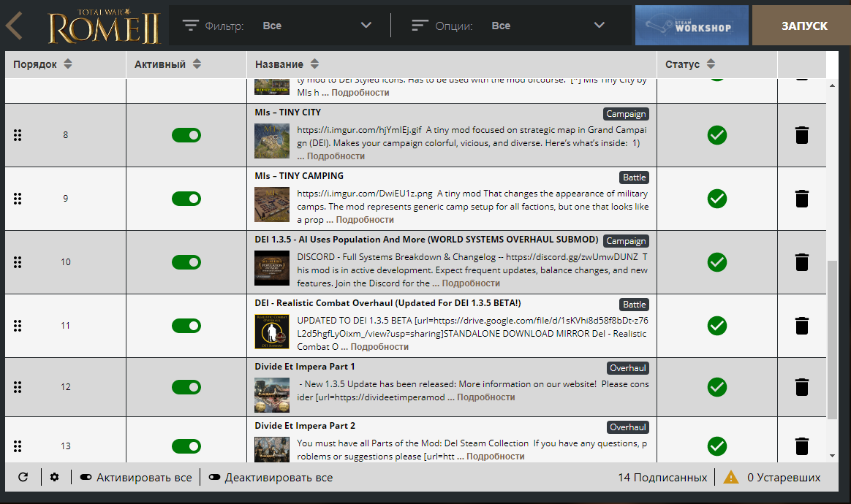Grab drag handle of row 8
Screen dimensions: 851x504
tap(18, 135)
